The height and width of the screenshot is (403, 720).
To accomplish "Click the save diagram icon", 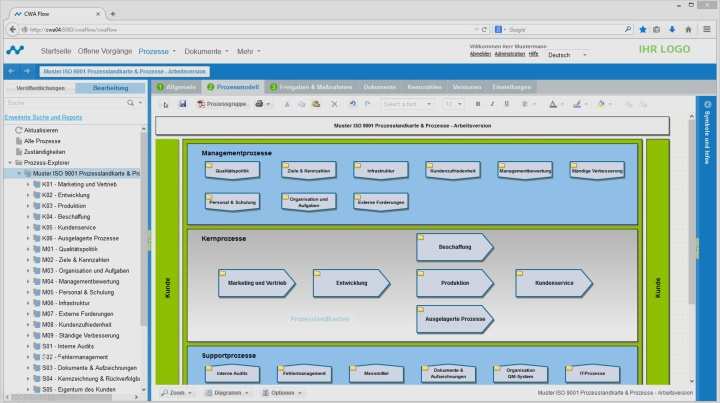I will click(183, 104).
